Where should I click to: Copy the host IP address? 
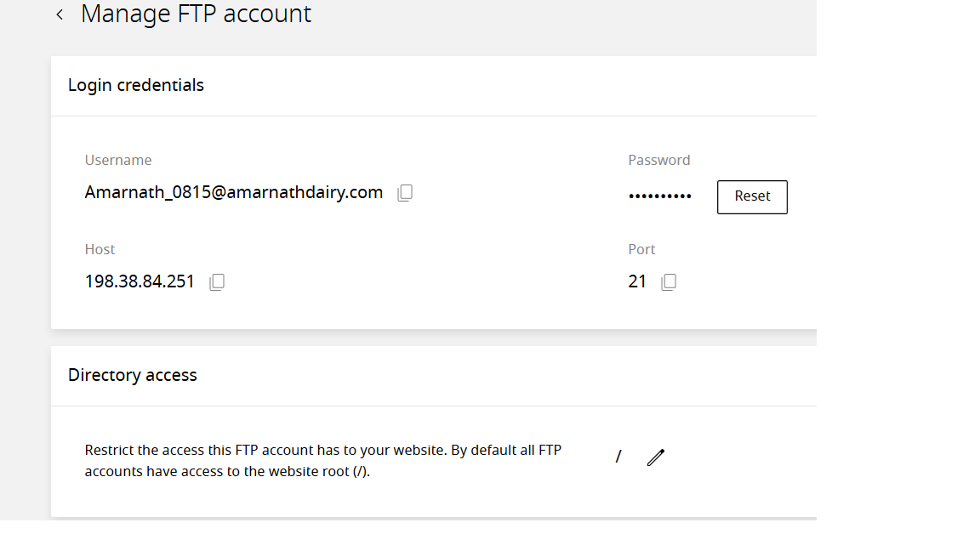(x=217, y=281)
